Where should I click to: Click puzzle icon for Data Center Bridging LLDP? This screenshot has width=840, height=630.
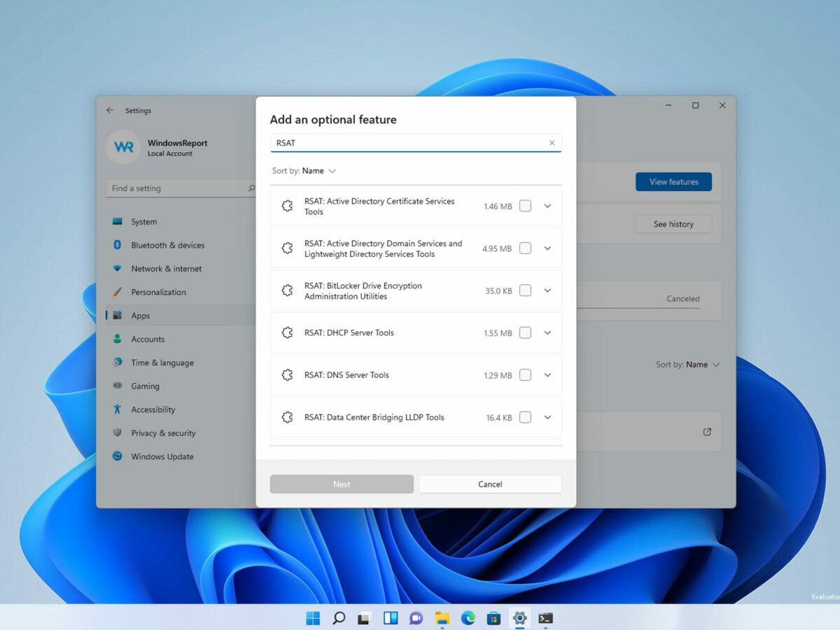click(287, 417)
